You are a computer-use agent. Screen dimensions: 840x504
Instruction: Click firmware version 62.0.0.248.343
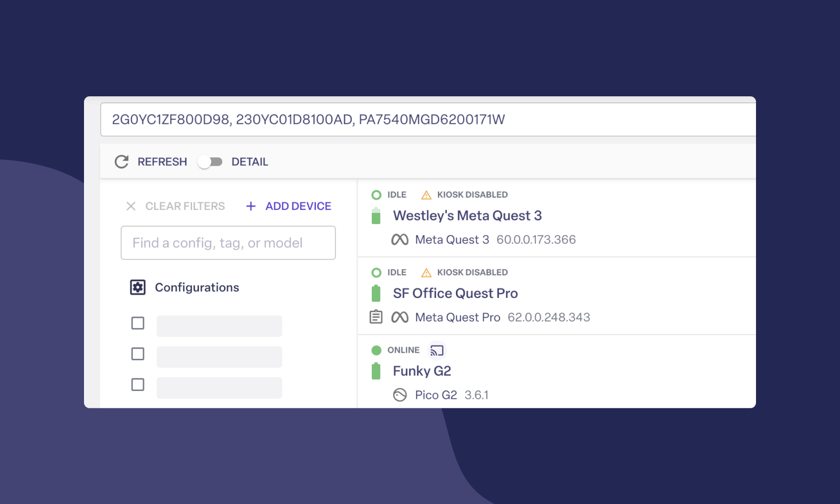(x=549, y=318)
